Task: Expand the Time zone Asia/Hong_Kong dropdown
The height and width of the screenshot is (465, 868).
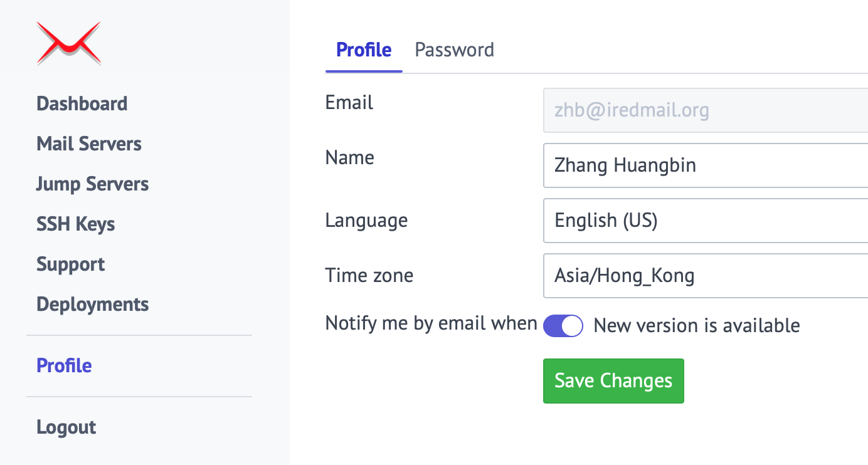Action: point(706,276)
